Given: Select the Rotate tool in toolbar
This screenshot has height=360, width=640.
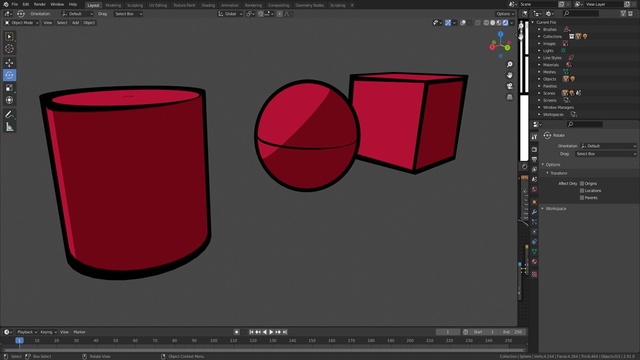Looking at the screenshot, I should click(9, 75).
